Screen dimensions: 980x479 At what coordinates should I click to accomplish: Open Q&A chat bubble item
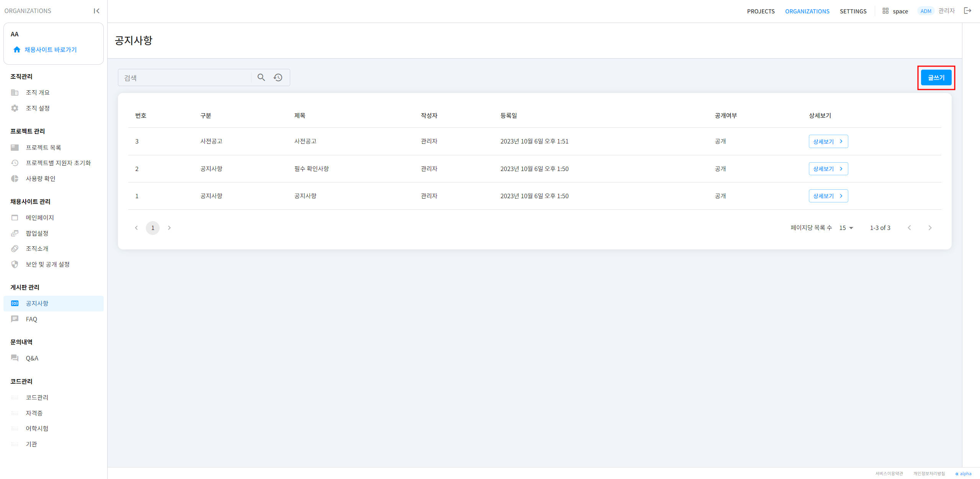pos(32,358)
